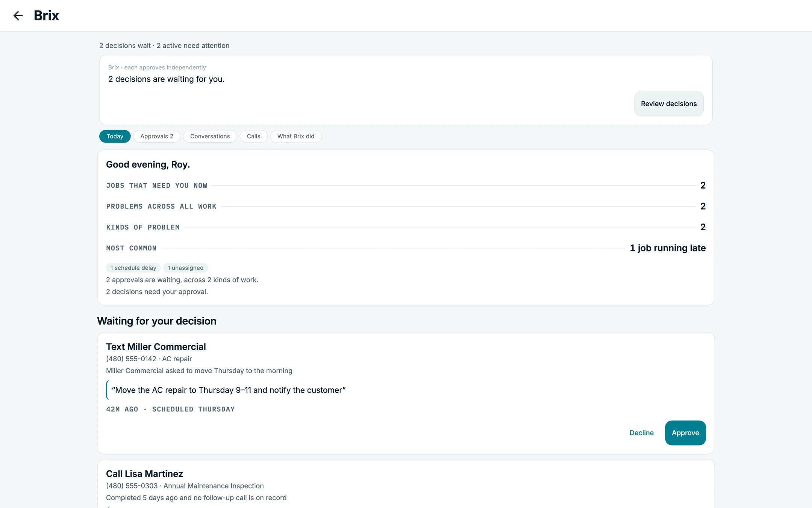Select the Today tab

point(115,136)
